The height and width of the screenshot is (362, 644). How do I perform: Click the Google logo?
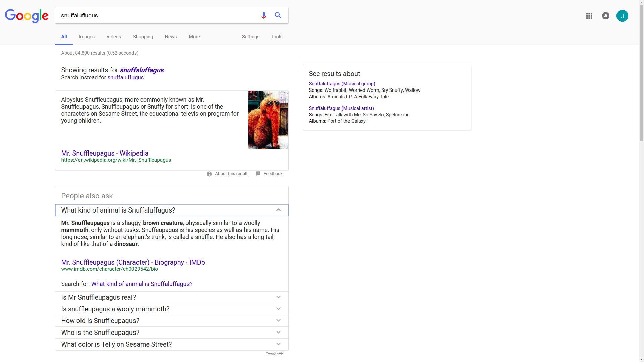point(27,16)
